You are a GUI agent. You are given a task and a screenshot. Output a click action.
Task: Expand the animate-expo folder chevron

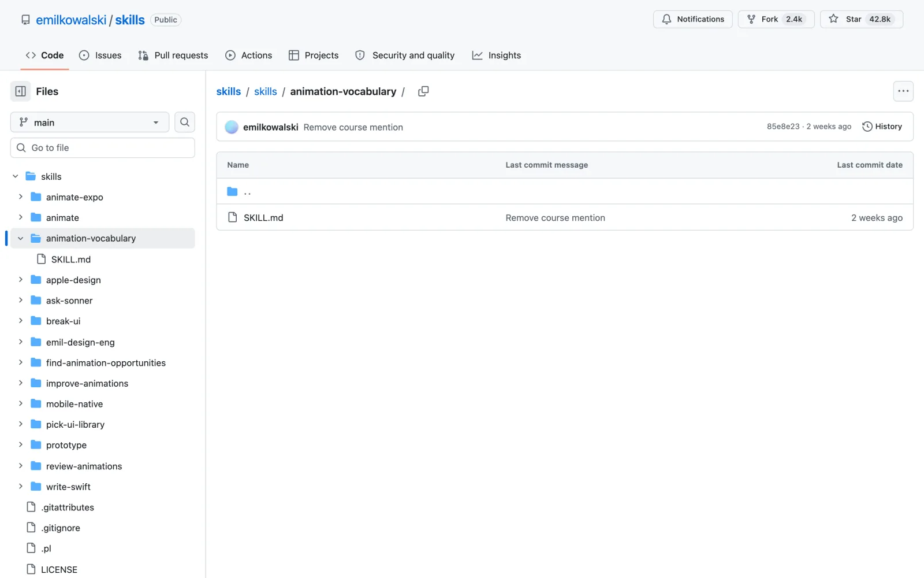[21, 197]
